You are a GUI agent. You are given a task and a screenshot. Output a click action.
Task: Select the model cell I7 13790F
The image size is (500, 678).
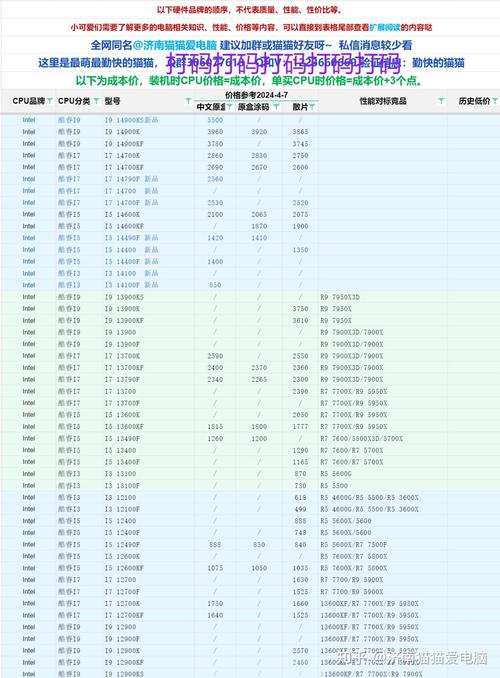(x=122, y=379)
